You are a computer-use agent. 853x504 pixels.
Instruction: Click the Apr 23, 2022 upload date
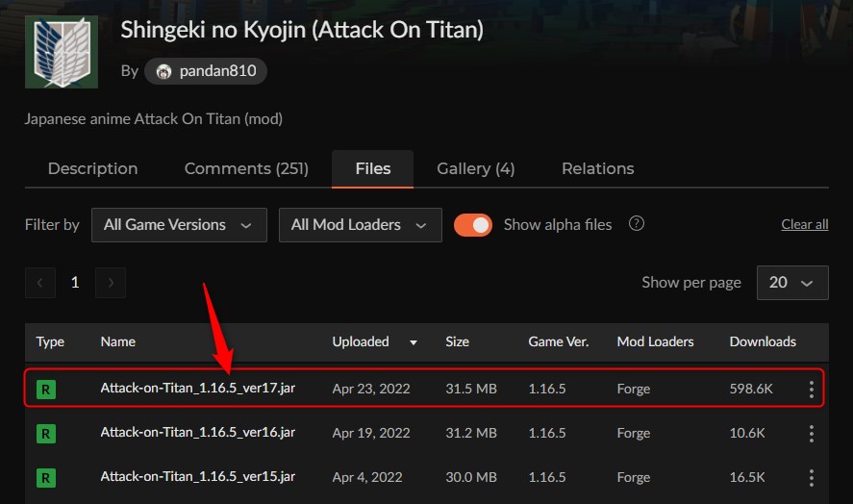click(x=371, y=389)
